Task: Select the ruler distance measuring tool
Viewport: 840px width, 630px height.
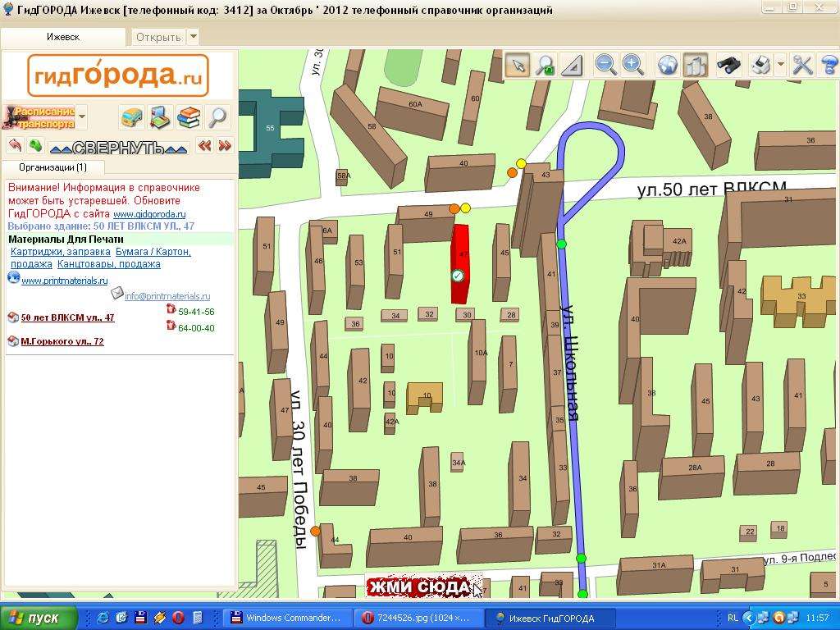Action: (x=572, y=65)
